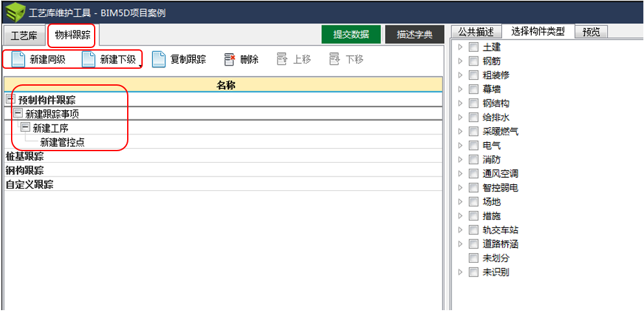Switch to the 物料跟踪 tab
The width and height of the screenshot is (644, 316).
tap(72, 35)
